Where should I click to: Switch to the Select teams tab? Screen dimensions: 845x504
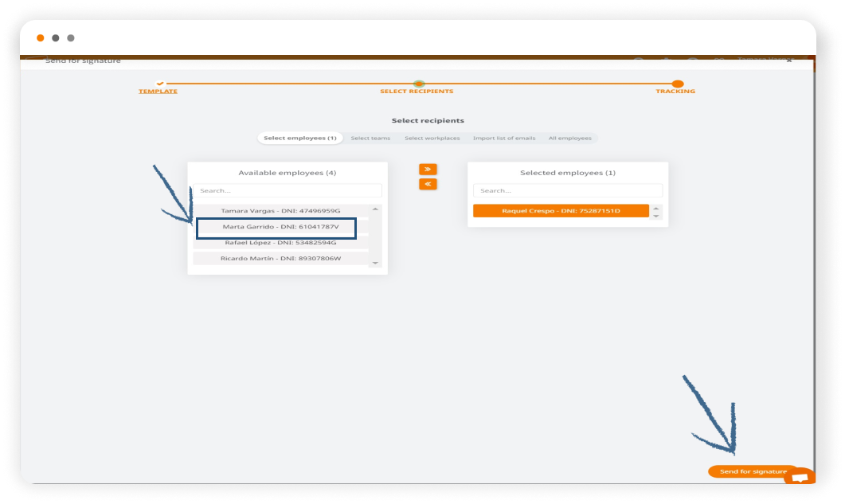[x=370, y=139]
